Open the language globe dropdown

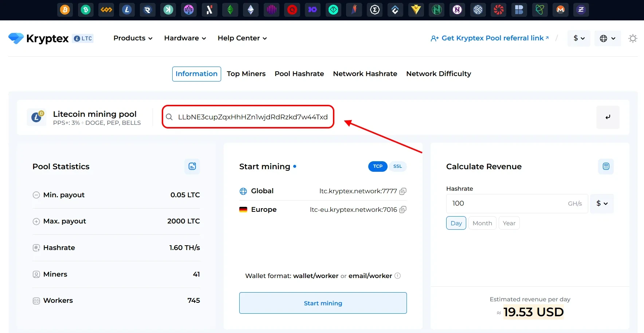point(607,38)
